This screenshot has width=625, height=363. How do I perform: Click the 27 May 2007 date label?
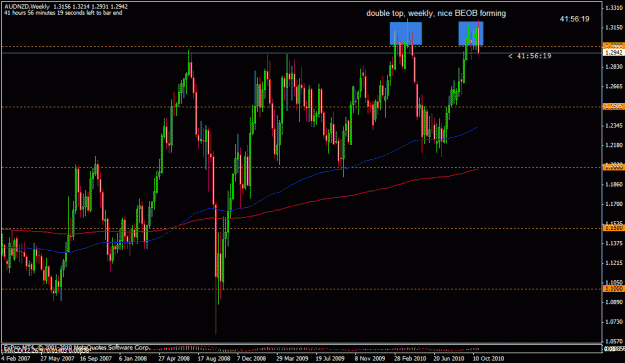click(57, 358)
